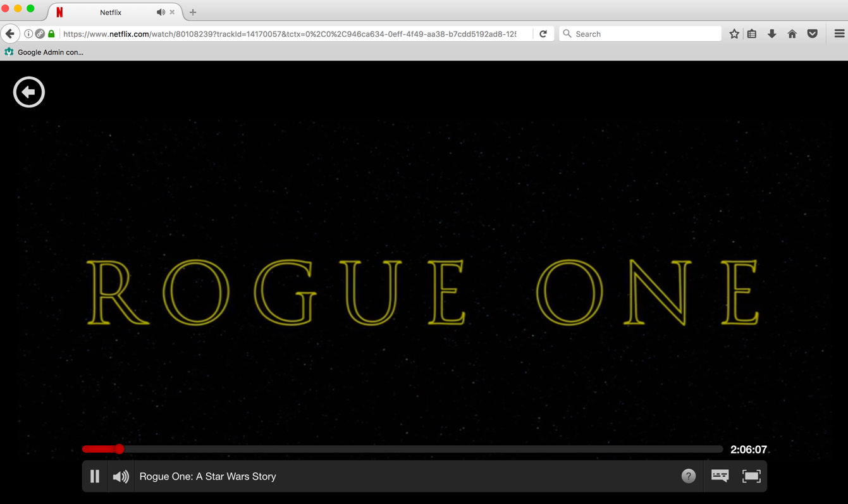This screenshot has width=848, height=504.
Task: Click the Search input field
Action: point(640,34)
